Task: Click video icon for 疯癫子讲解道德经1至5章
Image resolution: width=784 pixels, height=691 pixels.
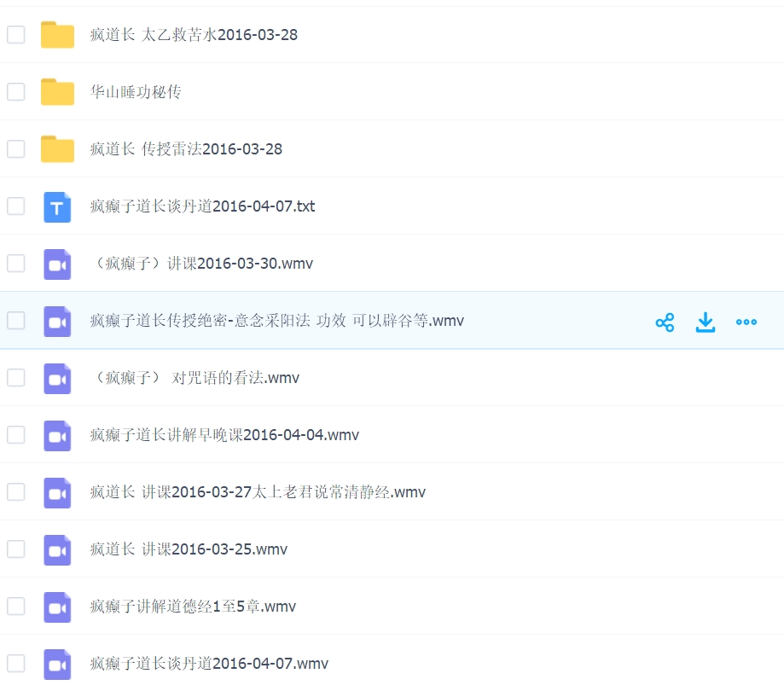Action: [x=57, y=607]
